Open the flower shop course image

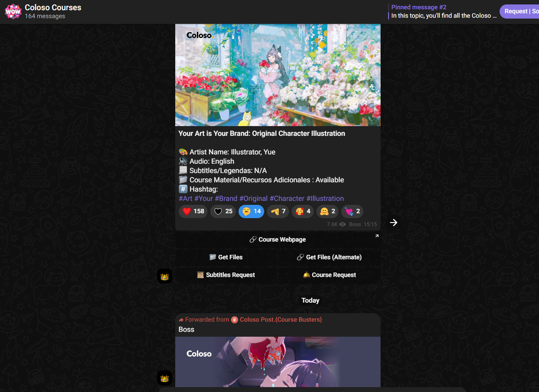(x=278, y=75)
